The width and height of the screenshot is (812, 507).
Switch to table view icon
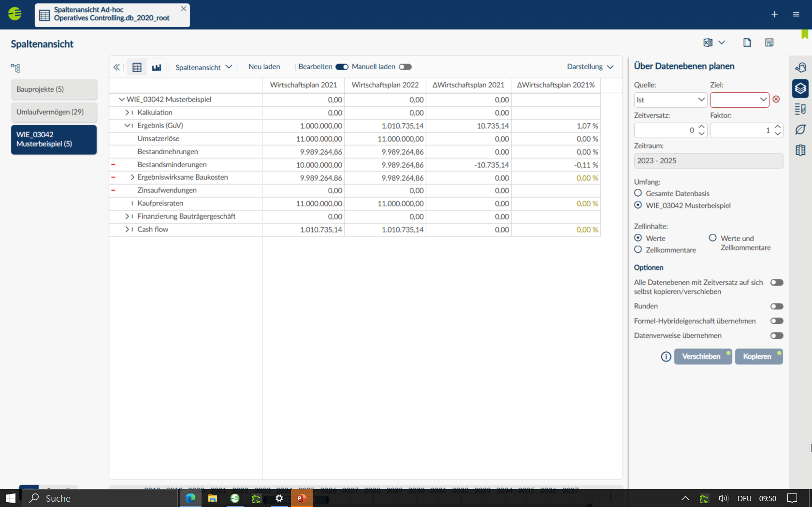click(x=137, y=67)
